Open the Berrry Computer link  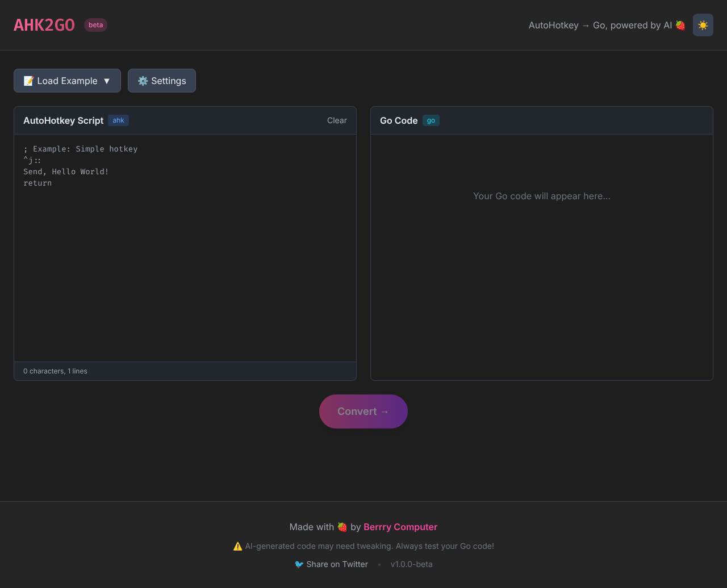tap(400, 527)
